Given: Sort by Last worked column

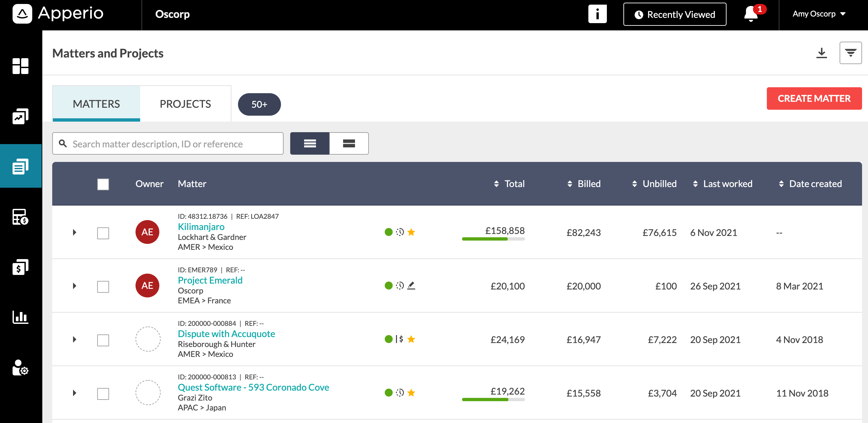Looking at the screenshot, I should tap(723, 183).
